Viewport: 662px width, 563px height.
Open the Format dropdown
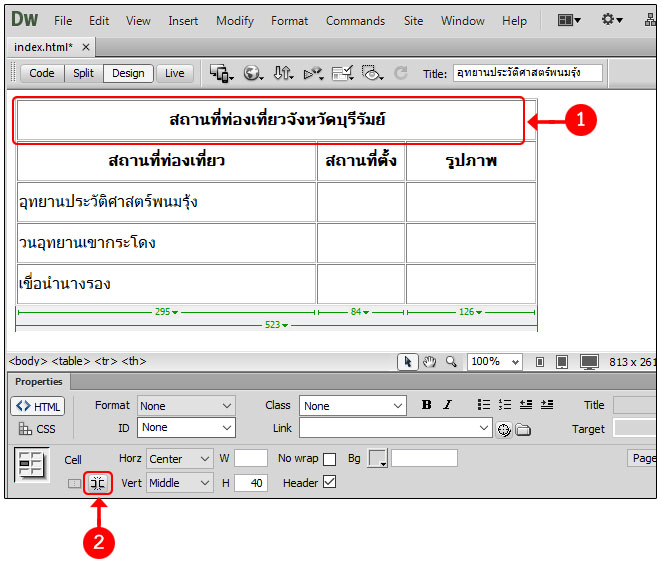point(186,406)
